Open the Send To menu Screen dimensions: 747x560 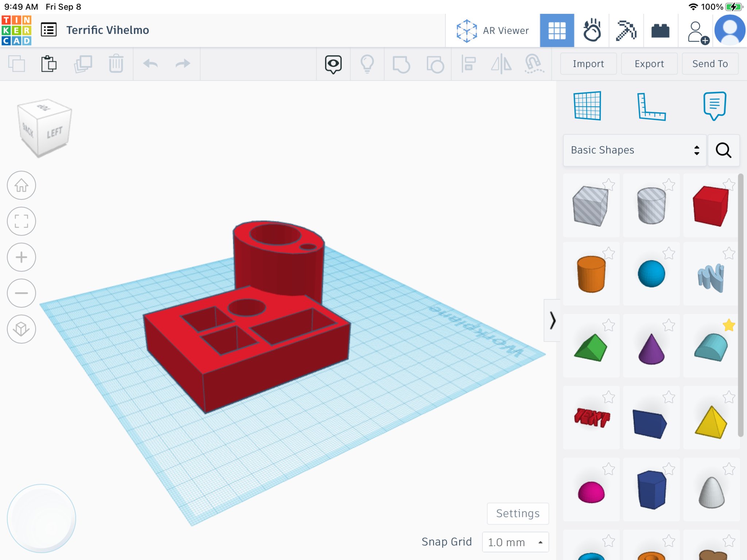tap(710, 64)
